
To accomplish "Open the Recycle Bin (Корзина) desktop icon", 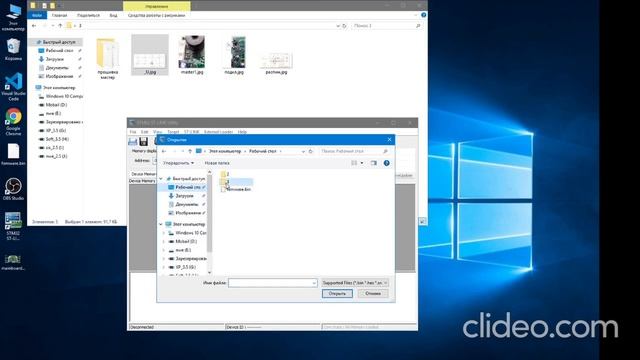I will [x=13, y=49].
